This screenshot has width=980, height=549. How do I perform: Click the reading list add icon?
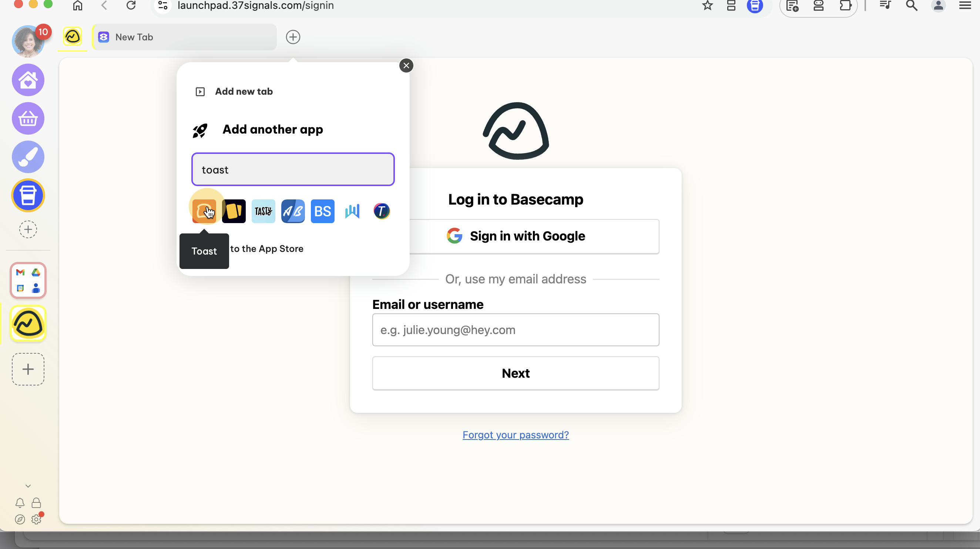point(792,5)
